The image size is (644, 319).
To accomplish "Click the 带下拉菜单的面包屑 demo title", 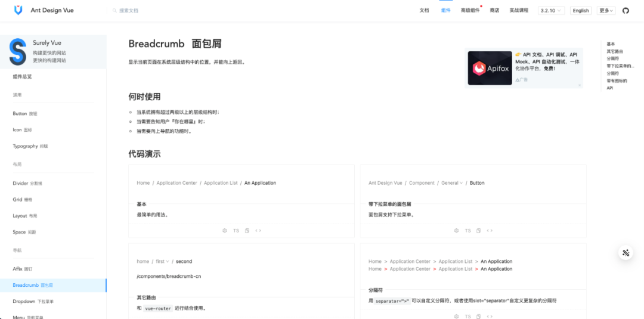I will pos(390,204).
